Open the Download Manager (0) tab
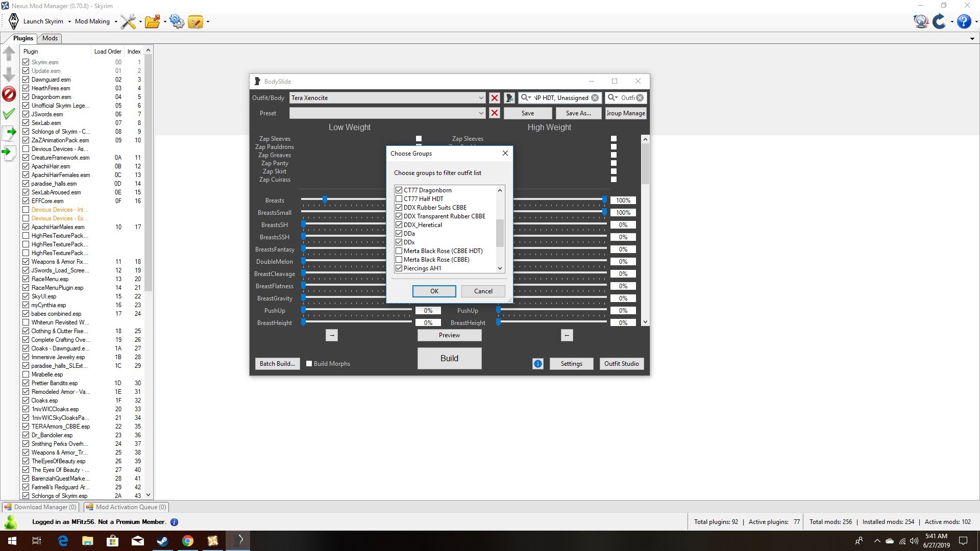 [x=41, y=507]
